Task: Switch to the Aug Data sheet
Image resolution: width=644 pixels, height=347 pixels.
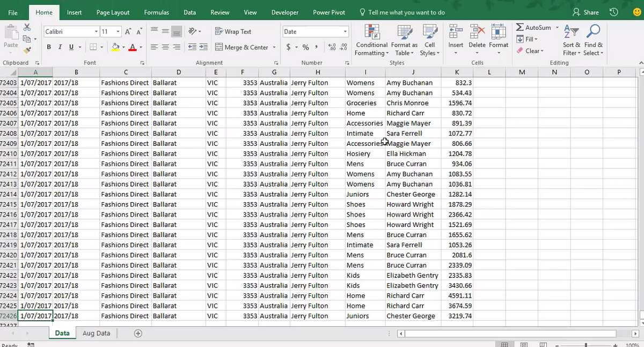Action: coord(96,333)
